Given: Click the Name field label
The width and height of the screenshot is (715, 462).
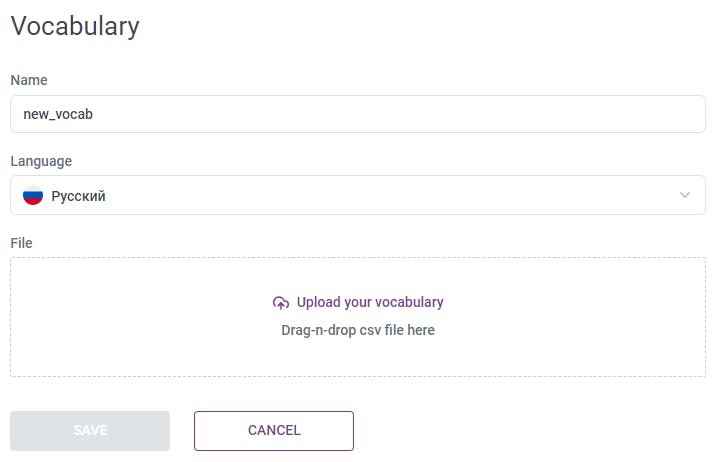Looking at the screenshot, I should 29,80.
